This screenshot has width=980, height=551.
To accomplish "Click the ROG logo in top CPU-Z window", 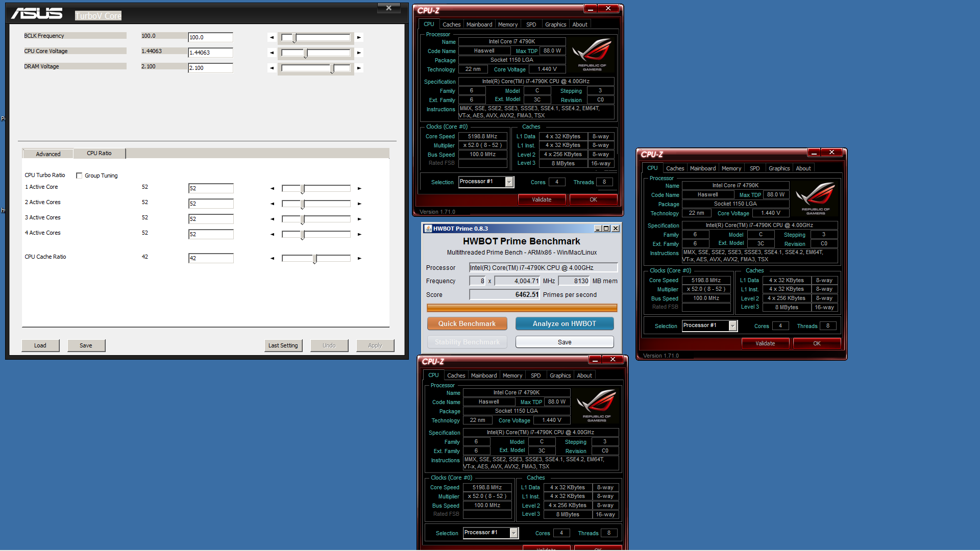I will click(x=592, y=55).
